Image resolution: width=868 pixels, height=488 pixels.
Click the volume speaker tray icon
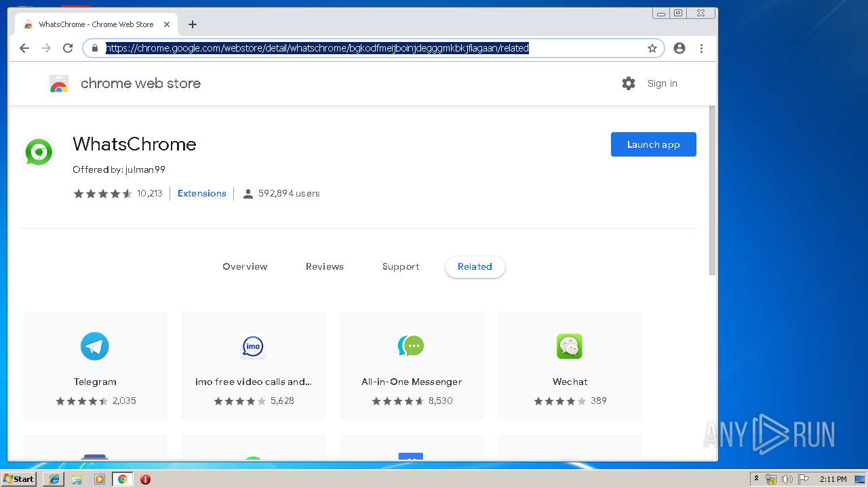click(x=787, y=479)
